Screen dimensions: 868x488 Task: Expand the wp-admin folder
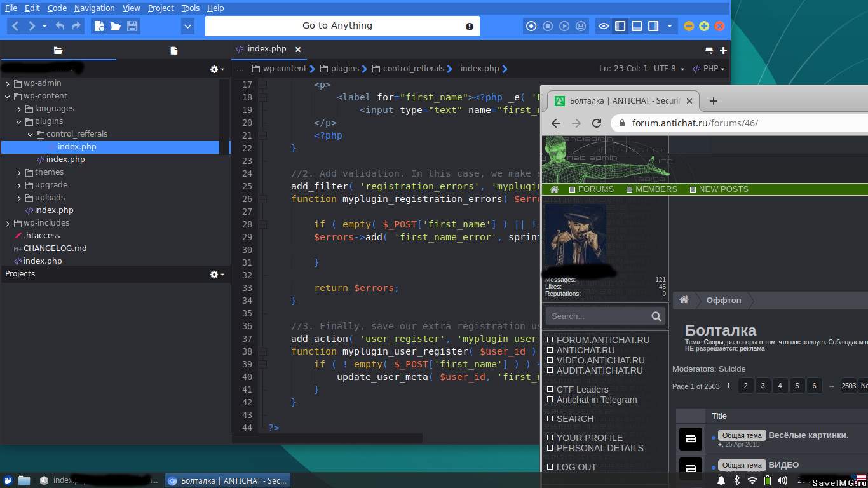coord(8,83)
